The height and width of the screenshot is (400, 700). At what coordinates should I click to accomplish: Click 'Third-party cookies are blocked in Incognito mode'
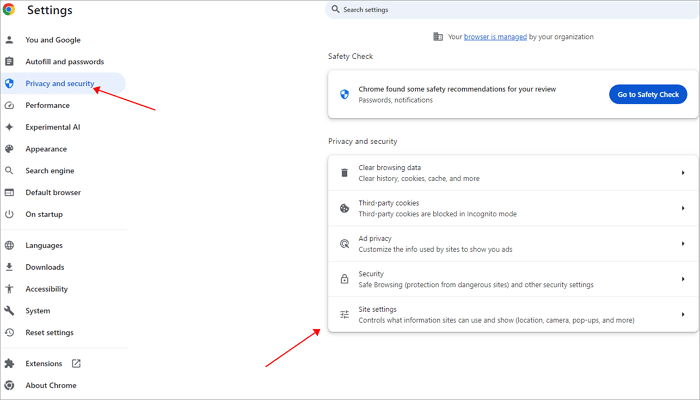(x=438, y=214)
